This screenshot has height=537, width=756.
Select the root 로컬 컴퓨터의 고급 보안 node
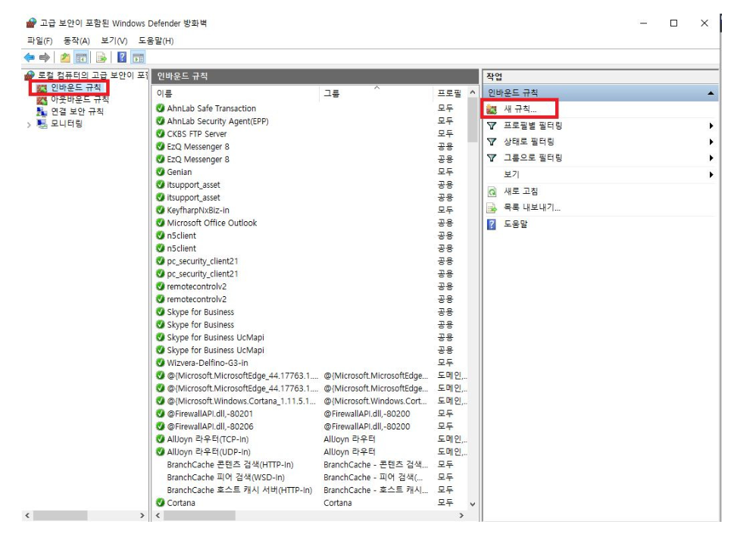(x=92, y=75)
